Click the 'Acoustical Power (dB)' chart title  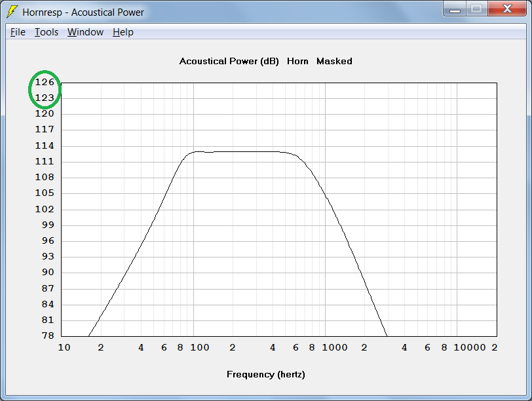click(x=229, y=62)
